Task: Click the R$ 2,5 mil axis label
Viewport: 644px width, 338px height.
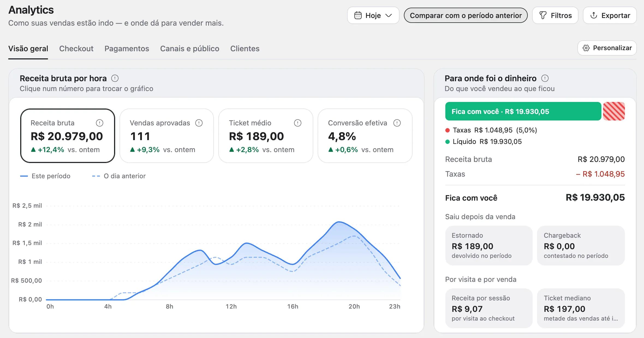Action: pyautogui.click(x=27, y=206)
